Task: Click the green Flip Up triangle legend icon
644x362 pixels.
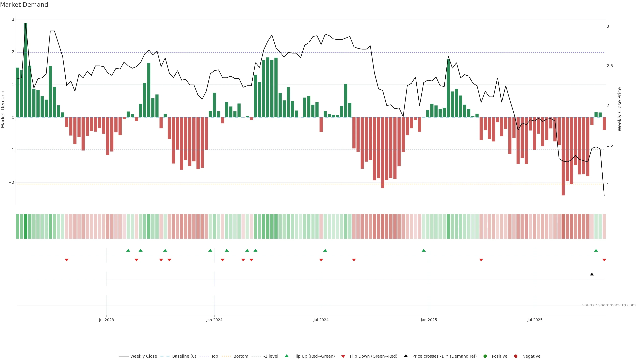Action: pos(286,356)
